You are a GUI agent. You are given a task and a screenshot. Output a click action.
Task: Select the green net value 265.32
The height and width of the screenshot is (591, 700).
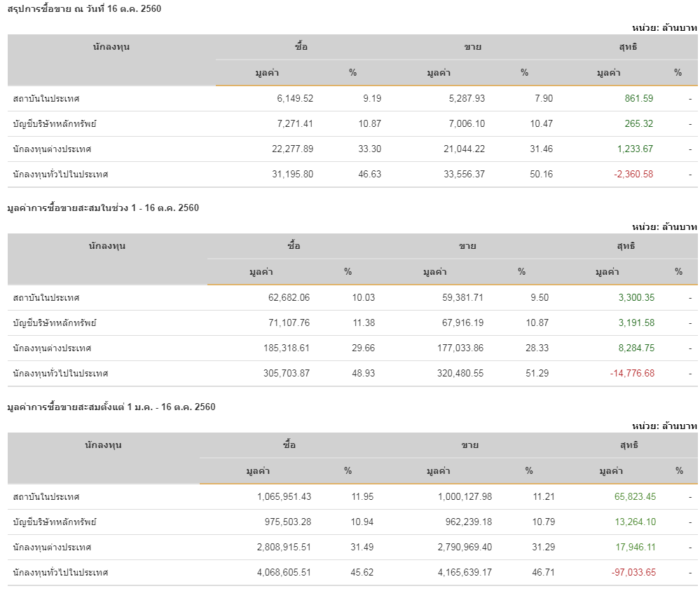click(638, 124)
